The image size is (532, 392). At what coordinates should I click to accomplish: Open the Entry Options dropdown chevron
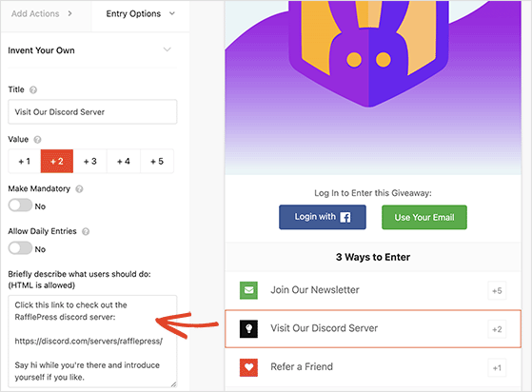click(x=172, y=13)
